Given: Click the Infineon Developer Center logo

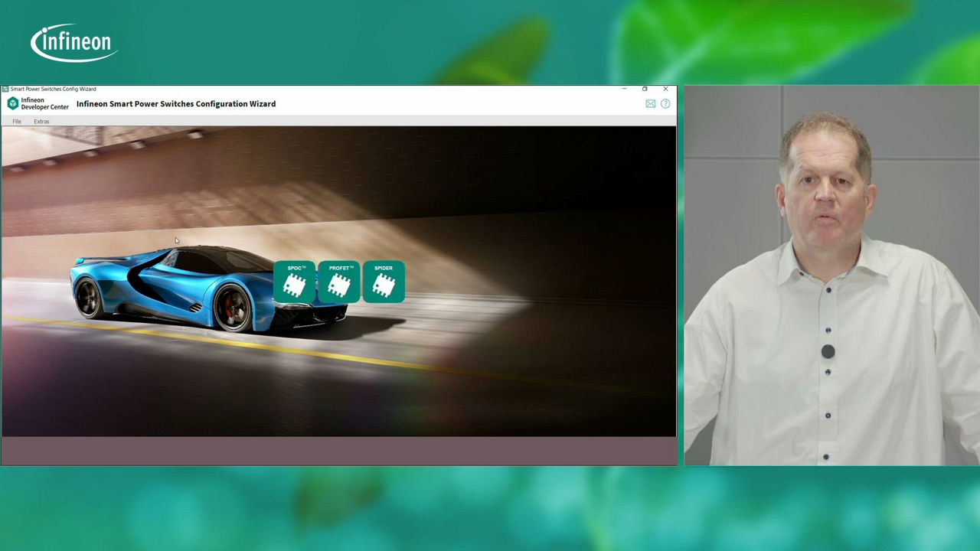Looking at the screenshot, I should [38, 104].
